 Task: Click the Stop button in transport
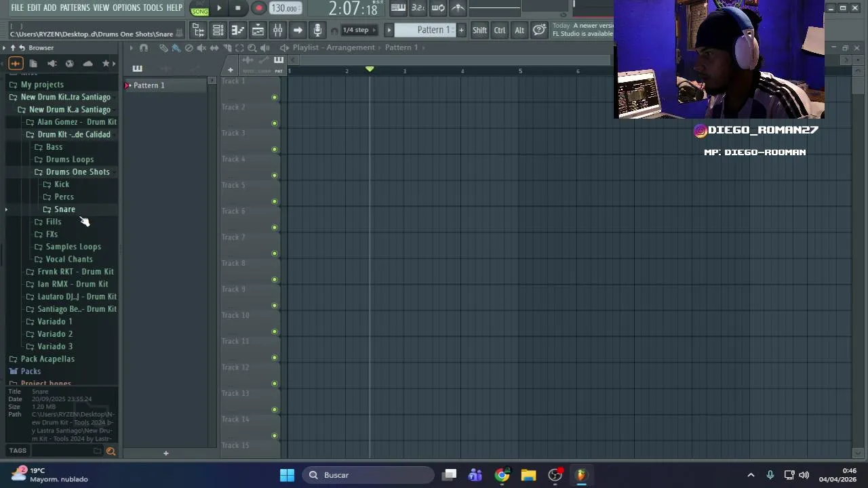pos(238,8)
